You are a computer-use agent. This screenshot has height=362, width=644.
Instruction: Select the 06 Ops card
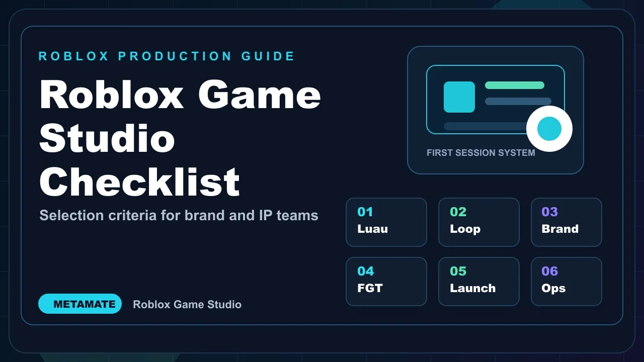(567, 282)
